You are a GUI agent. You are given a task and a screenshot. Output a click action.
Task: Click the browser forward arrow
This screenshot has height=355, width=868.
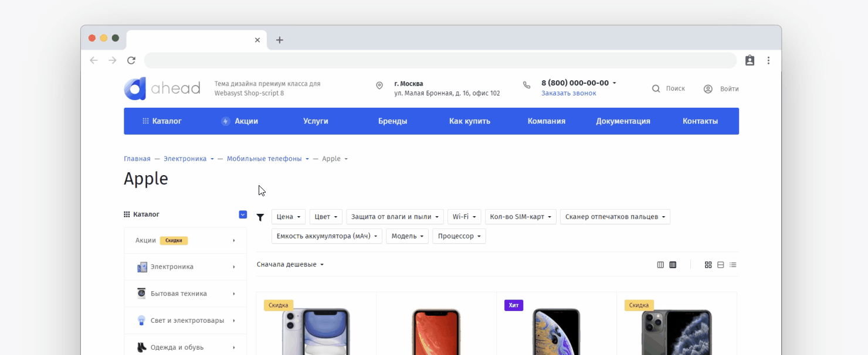tap(113, 60)
